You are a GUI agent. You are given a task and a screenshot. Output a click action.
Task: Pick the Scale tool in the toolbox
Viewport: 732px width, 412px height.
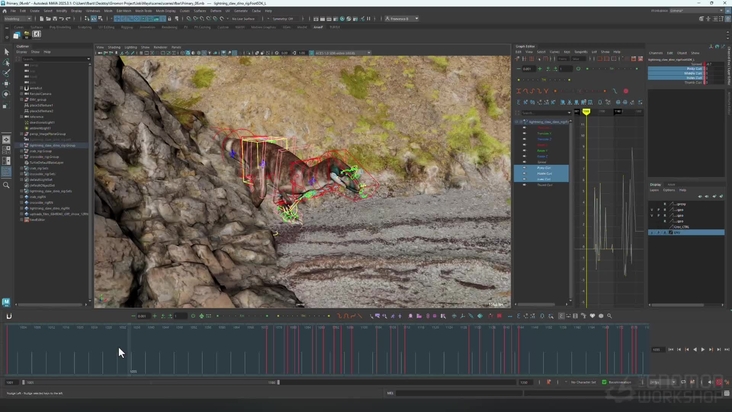pyautogui.click(x=7, y=105)
